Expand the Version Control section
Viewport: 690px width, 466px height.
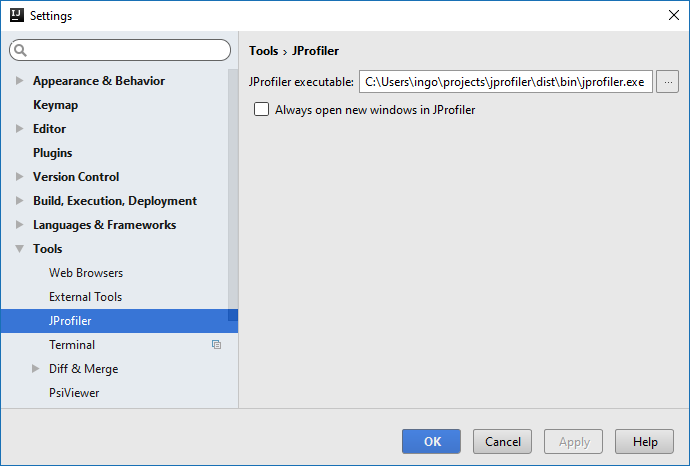click(19, 176)
